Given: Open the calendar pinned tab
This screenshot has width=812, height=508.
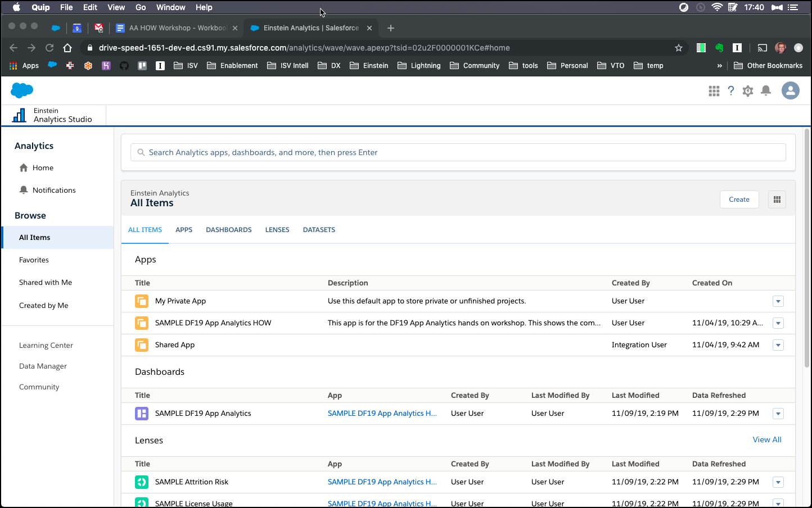Looking at the screenshot, I should click(x=77, y=28).
